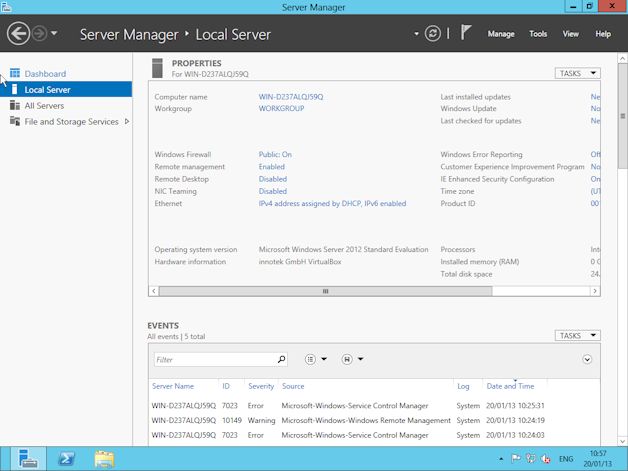The image size is (628, 471).
Task: Click the Server Manager taskbar icon
Action: click(x=27, y=459)
